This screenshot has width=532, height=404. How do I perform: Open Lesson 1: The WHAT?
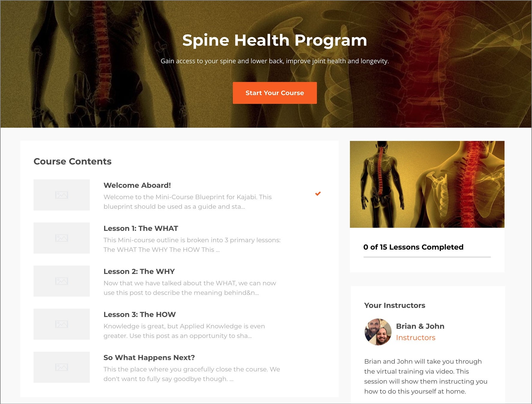tap(141, 228)
